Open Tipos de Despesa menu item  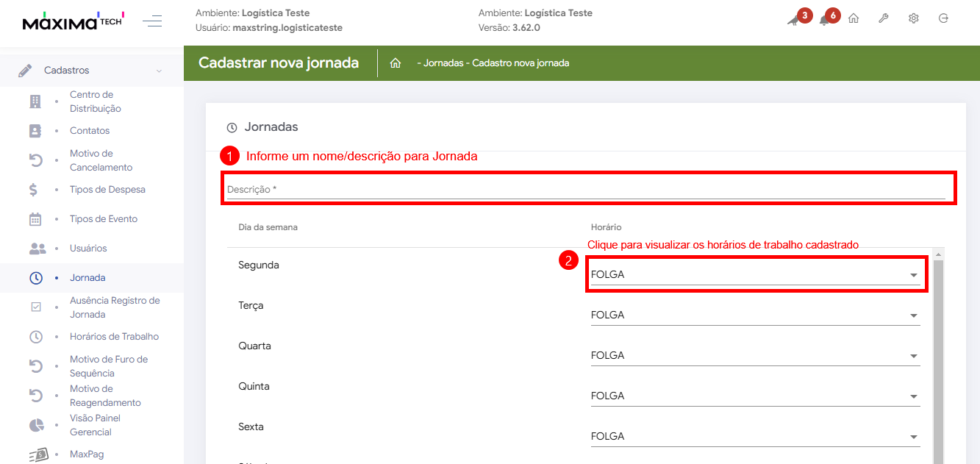click(x=107, y=190)
